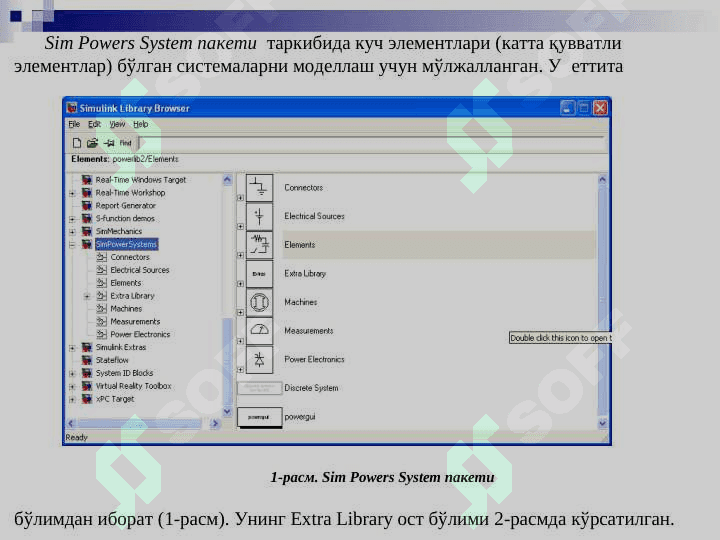Expand the Real-Time Workshop tree node
The image size is (720, 540).
[x=72, y=193]
